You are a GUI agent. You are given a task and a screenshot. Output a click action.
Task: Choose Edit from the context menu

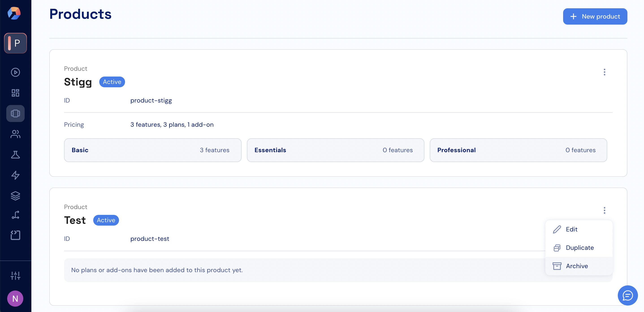[571, 229]
